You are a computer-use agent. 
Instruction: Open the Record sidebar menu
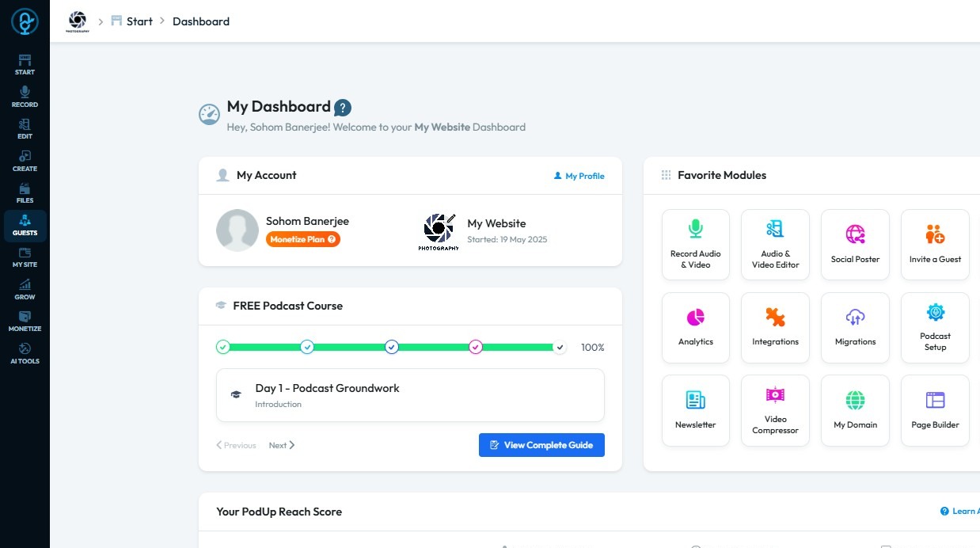tap(25, 97)
